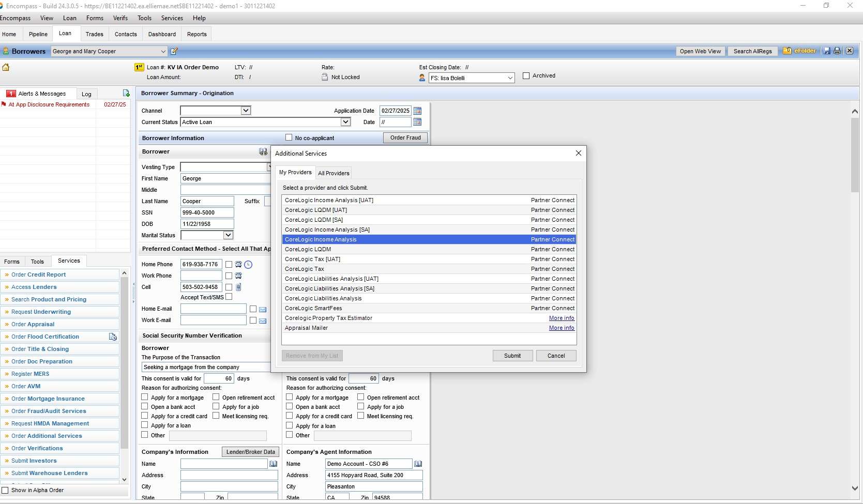863x504 pixels.
Task: Check borrower's Apply for a credit card checkbox
Action: (x=145, y=416)
